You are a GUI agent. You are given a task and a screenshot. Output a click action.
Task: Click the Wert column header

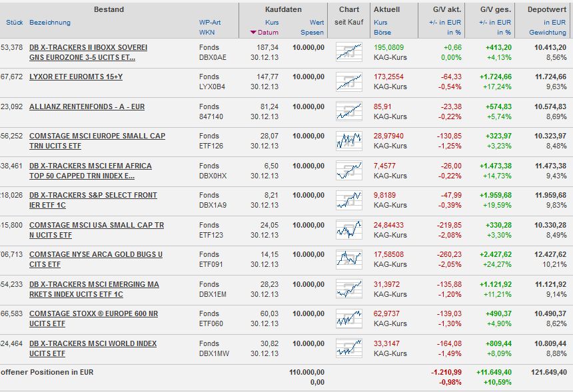317,23
